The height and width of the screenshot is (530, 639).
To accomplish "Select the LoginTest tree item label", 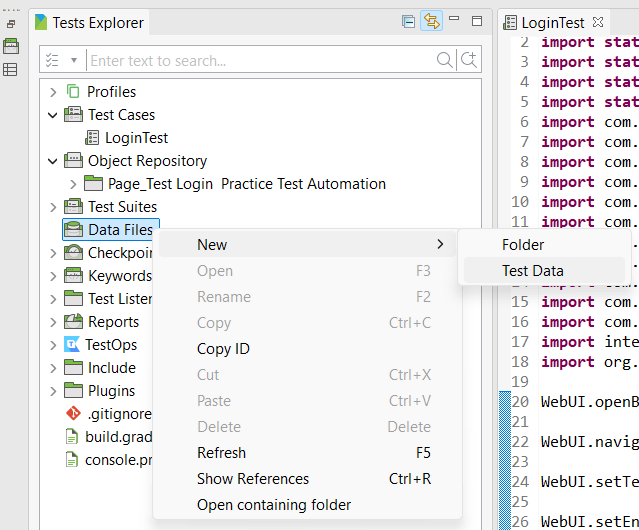I will pyautogui.click(x=136, y=138).
